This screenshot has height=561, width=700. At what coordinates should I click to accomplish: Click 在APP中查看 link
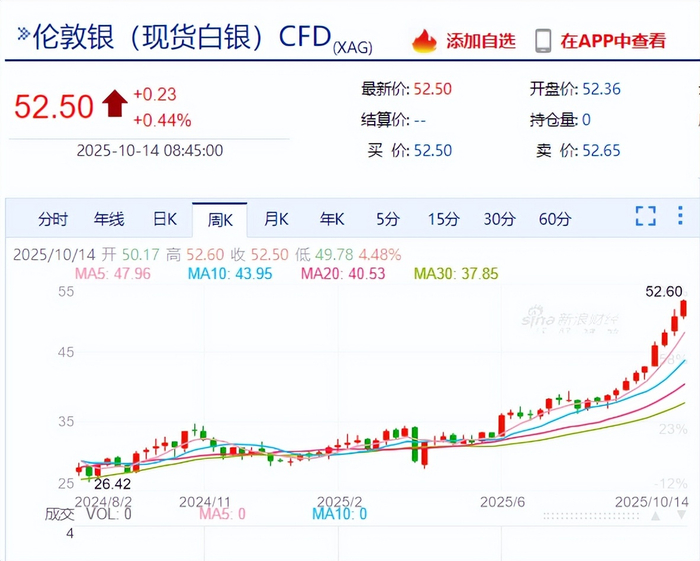pos(613,41)
